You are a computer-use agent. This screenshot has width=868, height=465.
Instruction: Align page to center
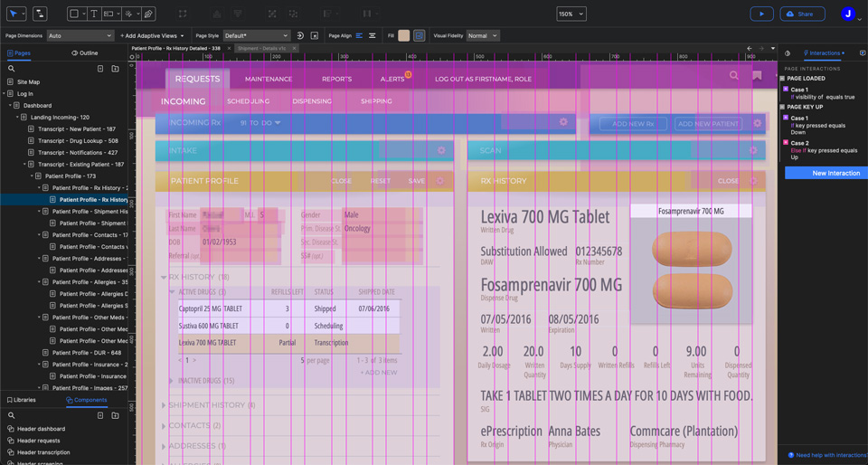coord(373,36)
